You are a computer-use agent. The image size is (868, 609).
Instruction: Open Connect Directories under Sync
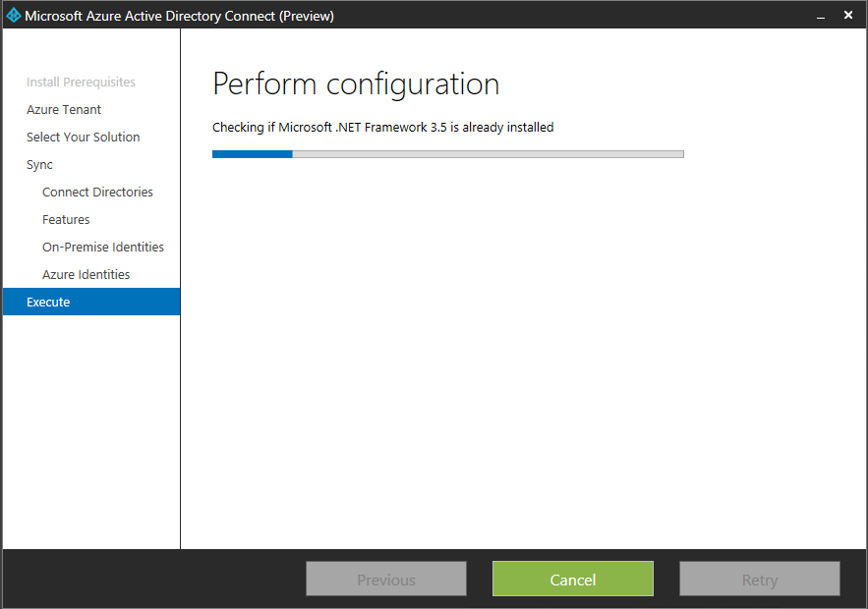97,193
